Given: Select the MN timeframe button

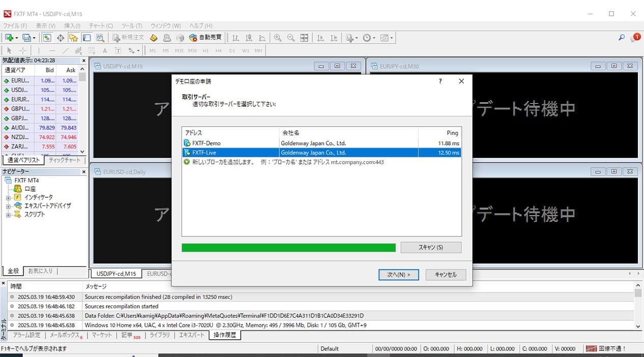Looking at the screenshot, I should tap(258, 50).
